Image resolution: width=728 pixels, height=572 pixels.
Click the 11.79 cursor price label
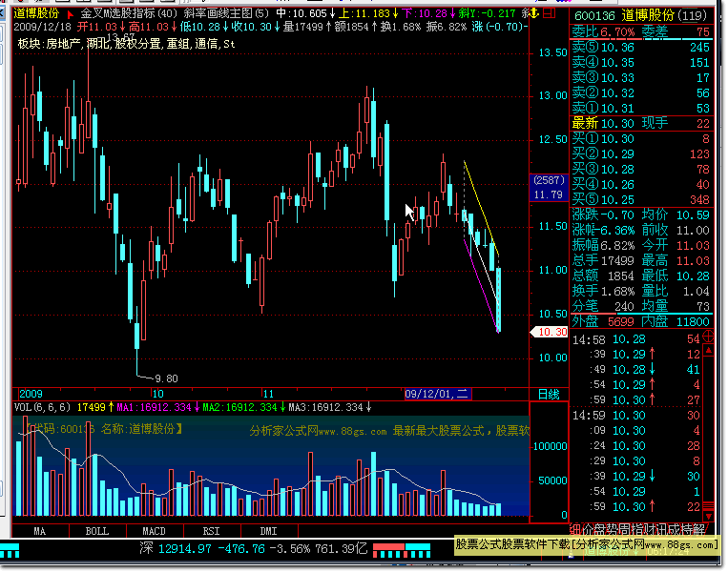[548, 194]
